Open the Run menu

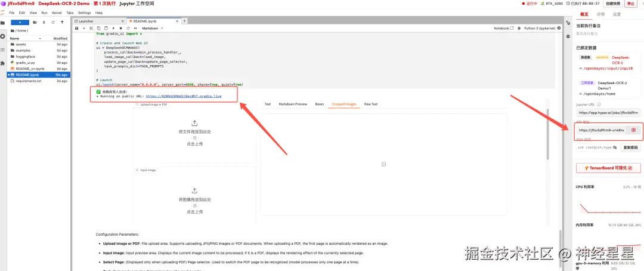[44, 13]
